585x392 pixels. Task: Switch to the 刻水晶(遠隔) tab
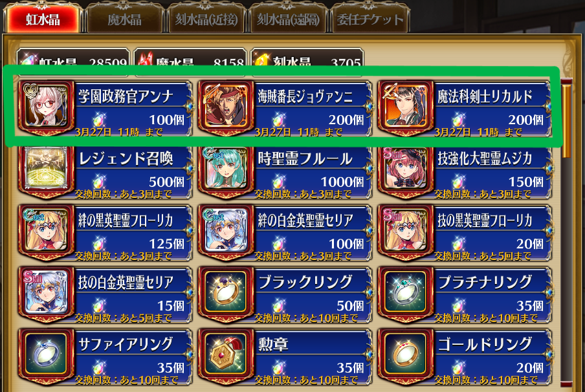pyautogui.click(x=288, y=19)
